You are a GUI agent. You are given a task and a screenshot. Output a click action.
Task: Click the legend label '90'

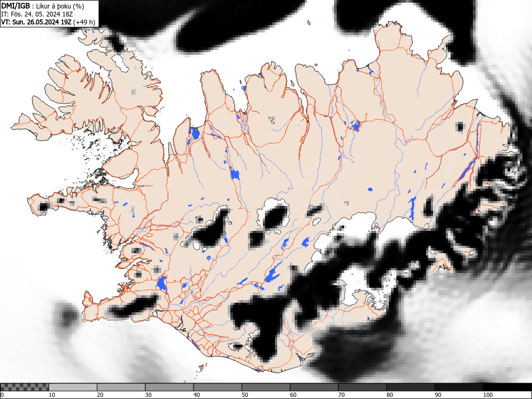point(438,395)
